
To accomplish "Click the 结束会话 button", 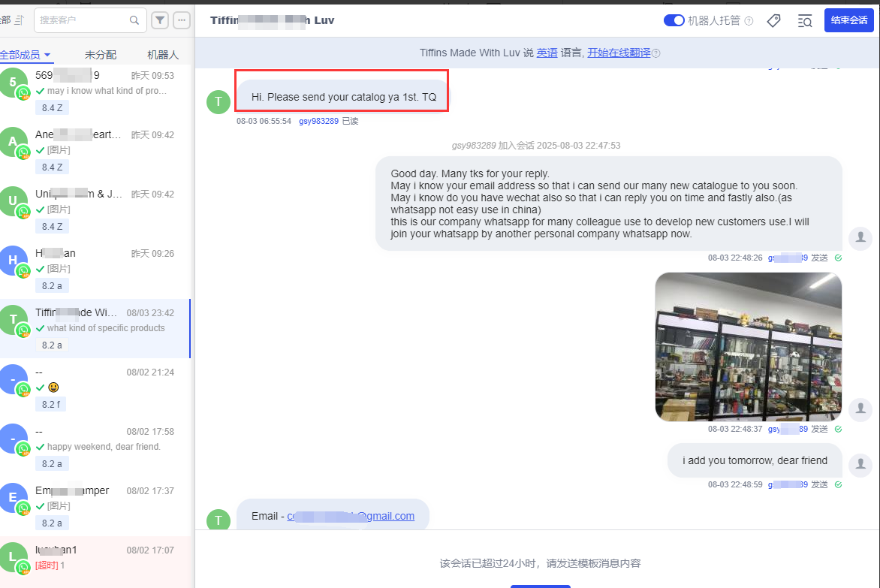I will [848, 20].
